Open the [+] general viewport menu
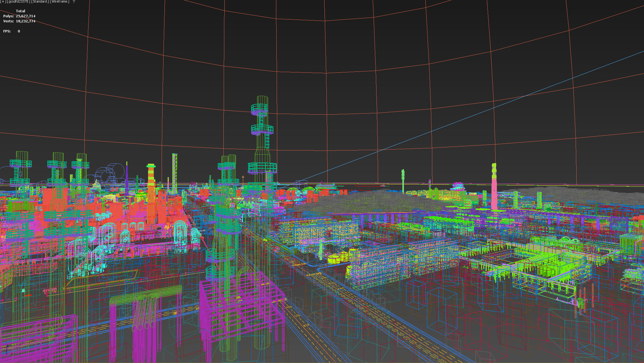 point(3,2)
